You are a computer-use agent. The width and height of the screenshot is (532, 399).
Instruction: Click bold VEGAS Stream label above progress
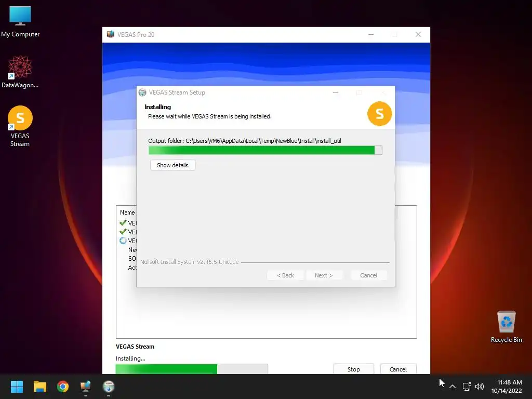pos(135,347)
